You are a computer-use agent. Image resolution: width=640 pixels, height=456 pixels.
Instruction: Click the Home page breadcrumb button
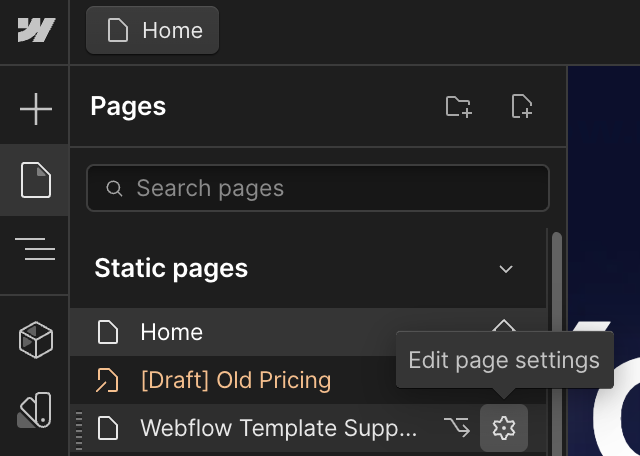(152, 30)
